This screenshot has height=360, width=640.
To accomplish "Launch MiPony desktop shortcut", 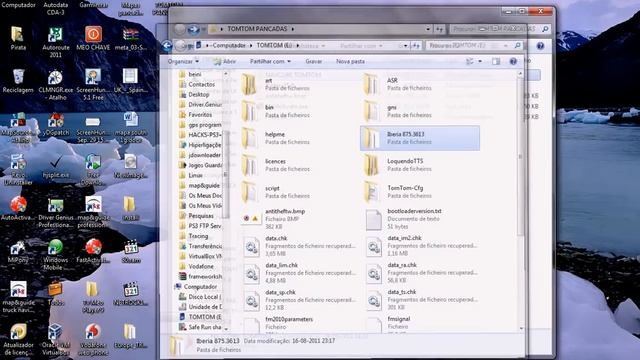I will click(18, 251).
